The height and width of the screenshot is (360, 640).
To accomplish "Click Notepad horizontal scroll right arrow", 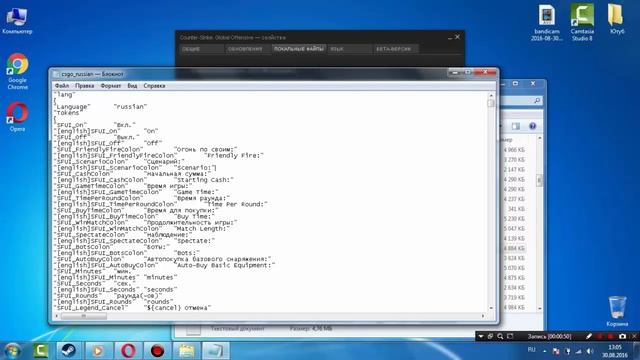I will [483, 316].
